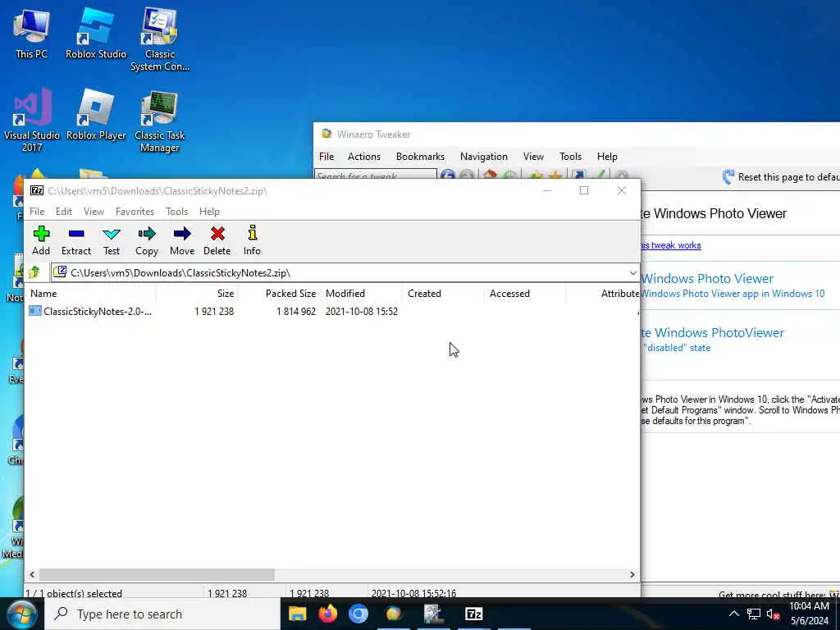Sort by the Accessed column header
The width and height of the screenshot is (840, 630).
(525, 294)
